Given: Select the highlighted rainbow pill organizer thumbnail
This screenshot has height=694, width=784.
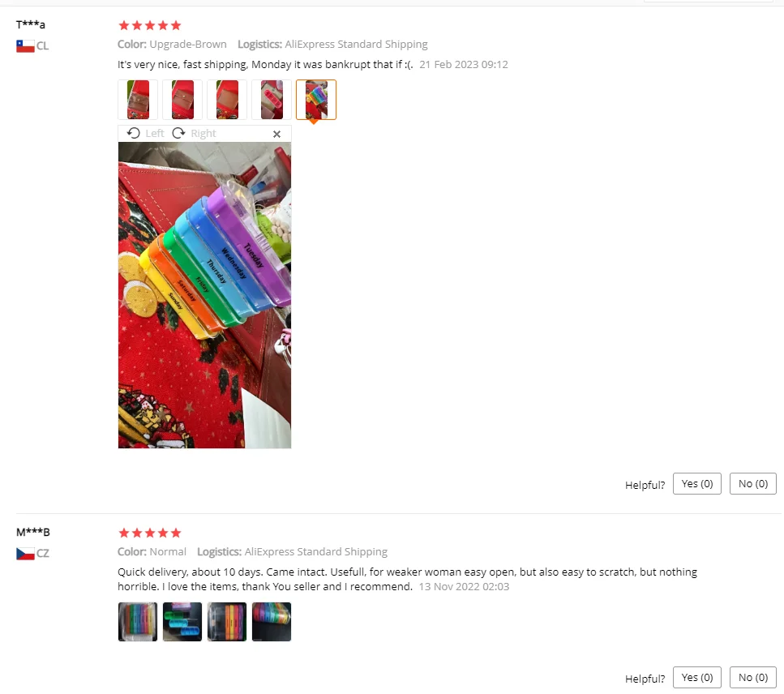Looking at the screenshot, I should [x=316, y=100].
